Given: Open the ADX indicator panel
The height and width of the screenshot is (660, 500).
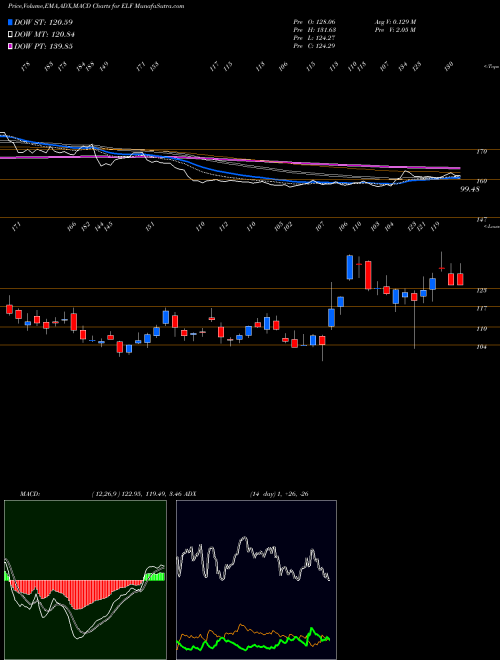Looking at the screenshot, I should click(x=256, y=580).
